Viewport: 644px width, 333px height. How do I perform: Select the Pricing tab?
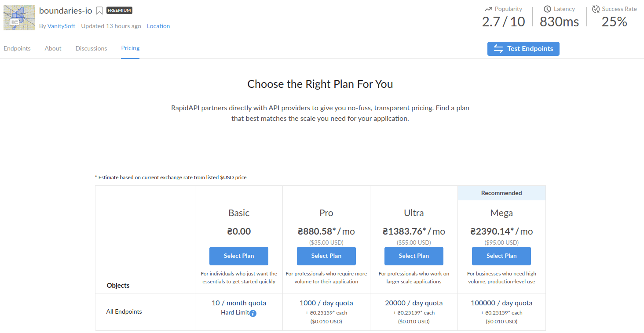click(130, 48)
